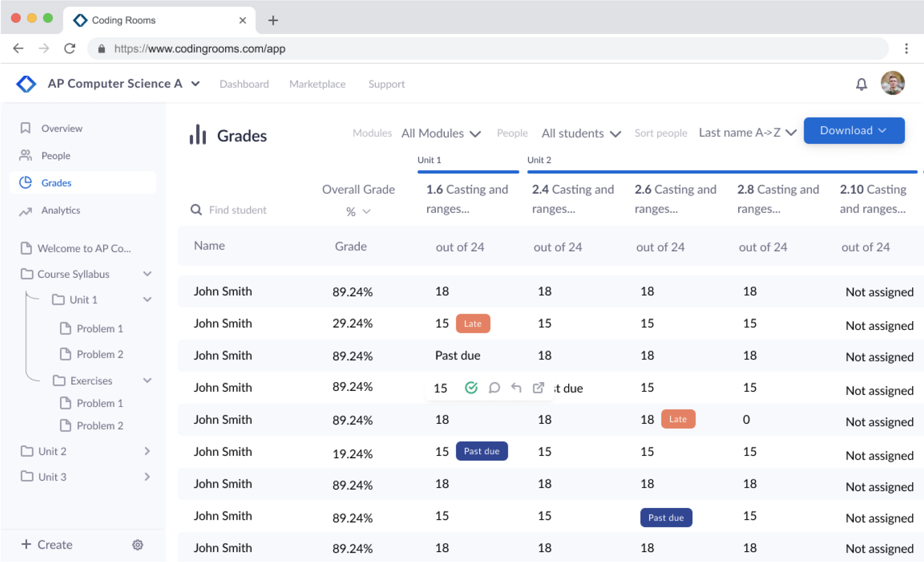Open a new browser tab
This screenshot has height=562, width=924.
coord(273,20)
